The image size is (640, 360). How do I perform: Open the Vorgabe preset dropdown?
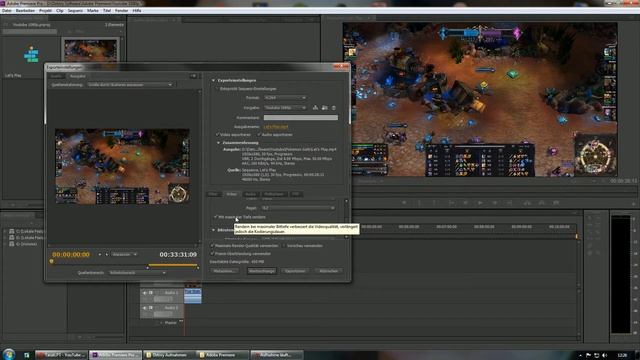pos(285,108)
